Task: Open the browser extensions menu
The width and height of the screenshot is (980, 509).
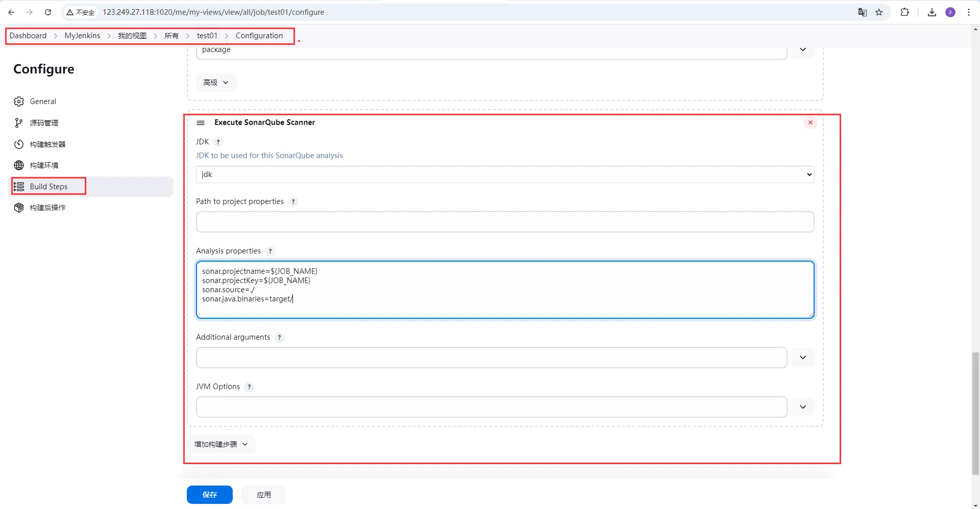Action: click(905, 12)
